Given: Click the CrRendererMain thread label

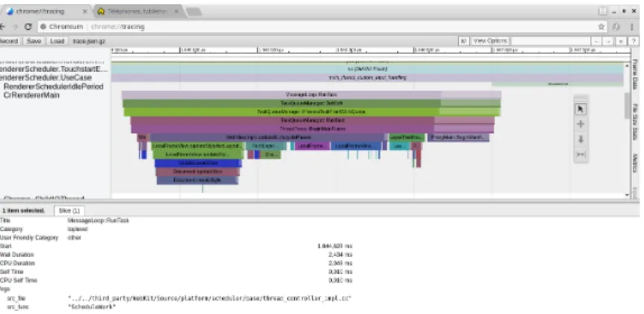Looking at the screenshot, I should pyautogui.click(x=31, y=95).
